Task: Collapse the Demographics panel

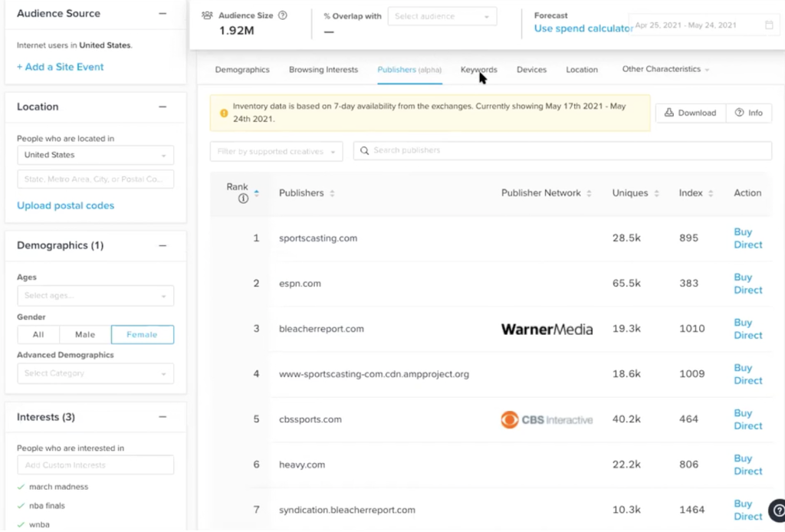Action: pyautogui.click(x=163, y=246)
